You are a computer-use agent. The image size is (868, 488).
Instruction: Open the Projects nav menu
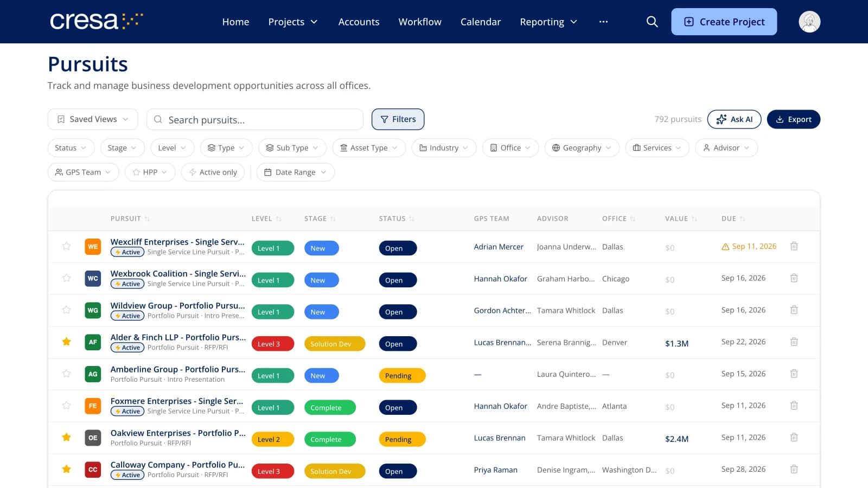pyautogui.click(x=293, y=22)
